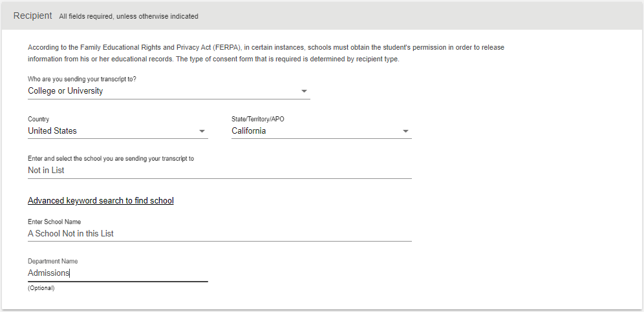Click the 'State/Territory/APO' field label

click(x=258, y=119)
